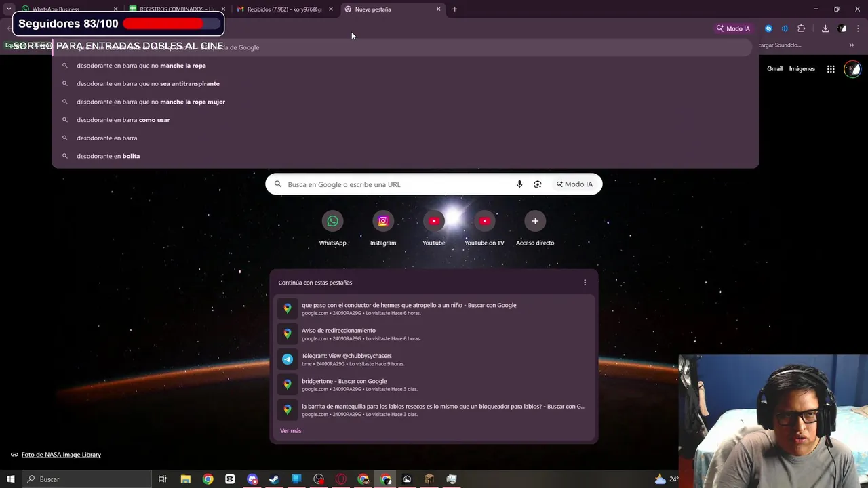Click the Windows taskbar Buscar search box
Screen dimensions: 868x488
87,479
